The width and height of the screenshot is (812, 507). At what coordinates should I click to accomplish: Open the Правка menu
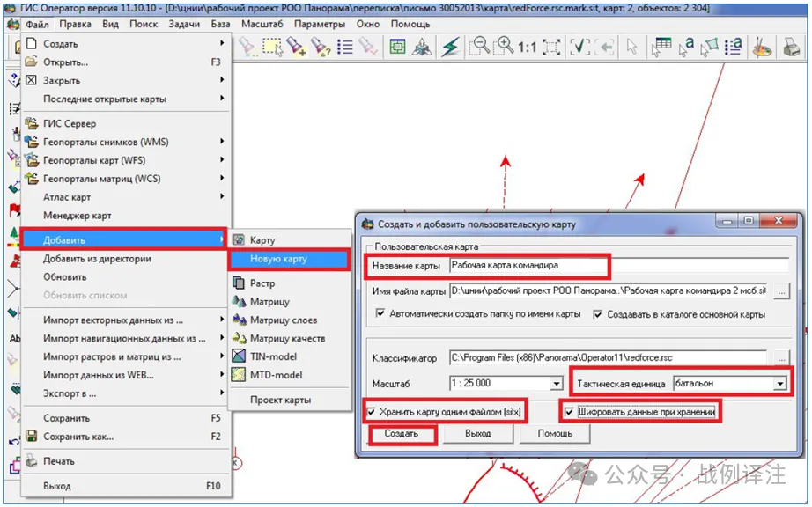[75, 24]
